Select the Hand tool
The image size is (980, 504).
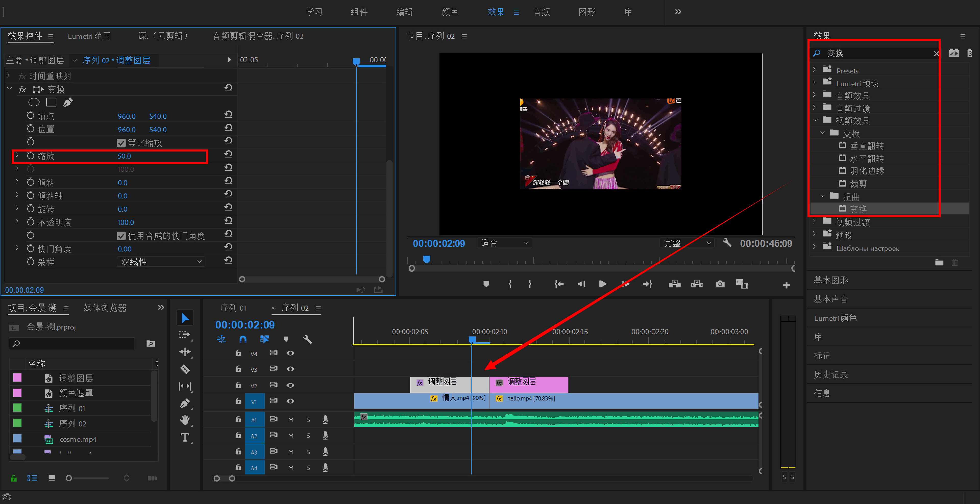click(185, 420)
